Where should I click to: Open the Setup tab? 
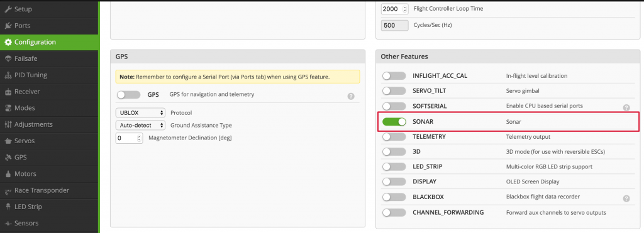pyautogui.click(x=49, y=9)
